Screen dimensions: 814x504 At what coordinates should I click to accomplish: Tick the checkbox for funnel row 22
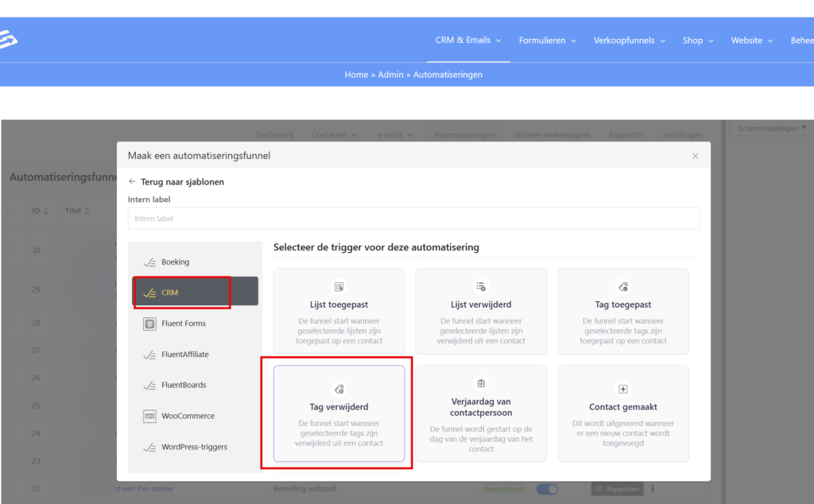(x=11, y=489)
